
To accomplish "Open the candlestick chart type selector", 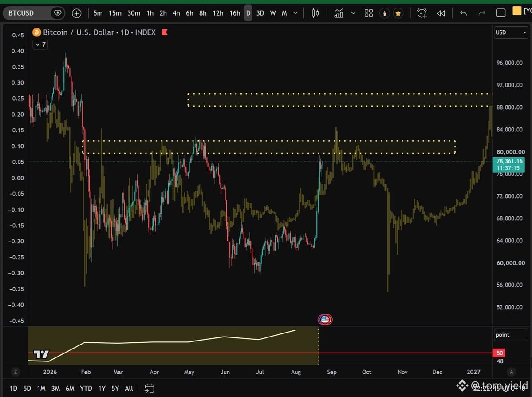I will [315, 13].
